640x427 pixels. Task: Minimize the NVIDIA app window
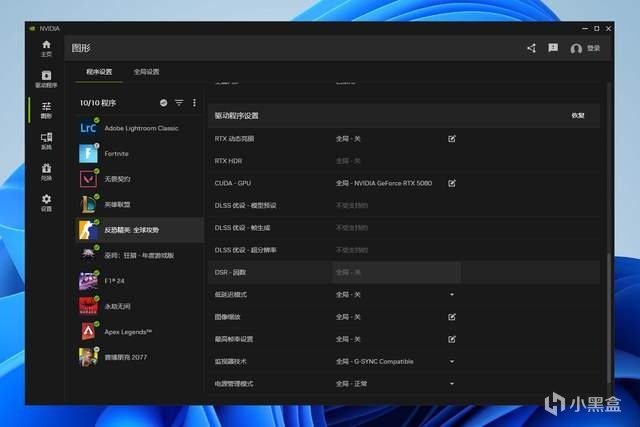[585, 29]
